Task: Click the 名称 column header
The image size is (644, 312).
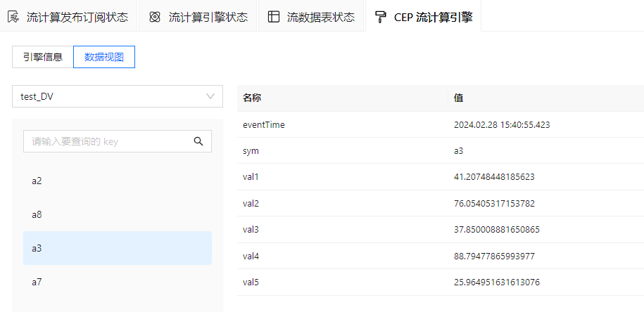Action: click(252, 98)
